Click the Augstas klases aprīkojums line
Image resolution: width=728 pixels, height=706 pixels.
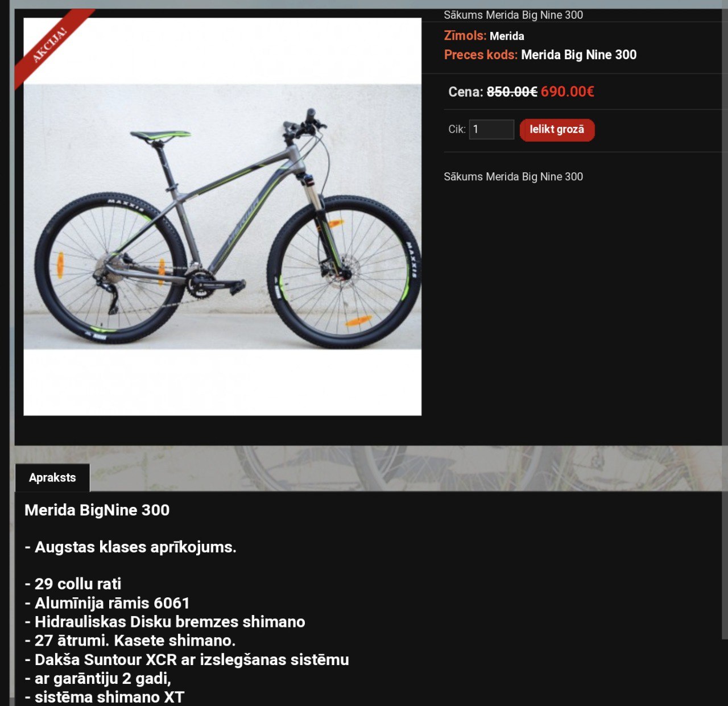pyautogui.click(x=130, y=547)
